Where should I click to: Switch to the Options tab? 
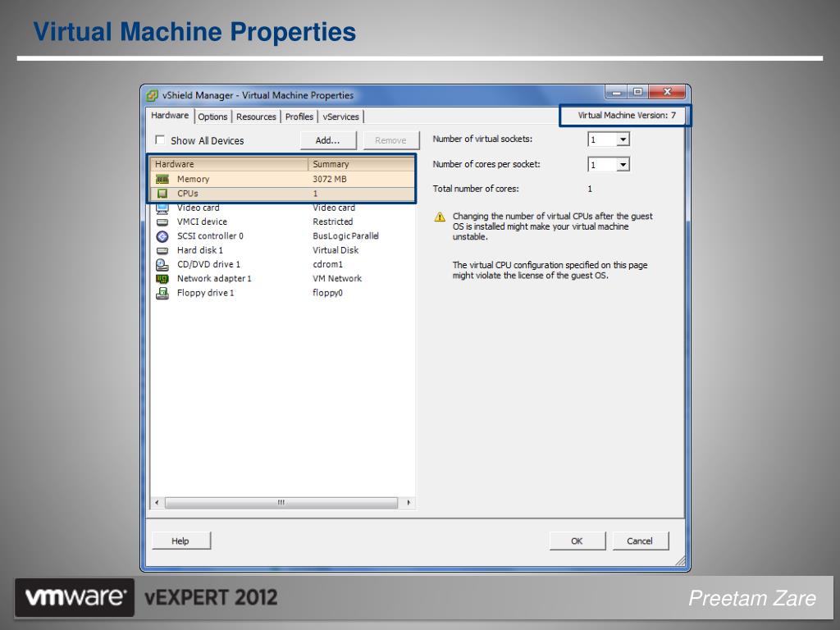point(212,116)
